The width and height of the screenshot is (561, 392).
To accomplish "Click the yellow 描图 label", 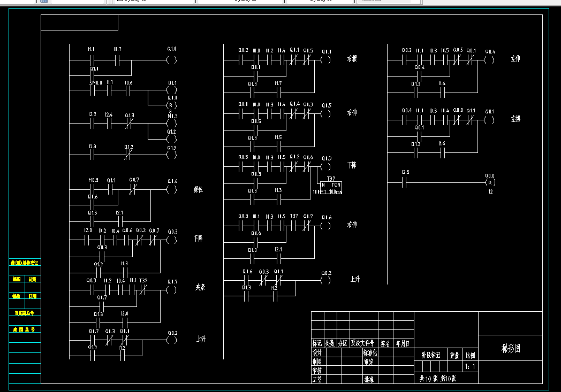I will pos(17,280).
